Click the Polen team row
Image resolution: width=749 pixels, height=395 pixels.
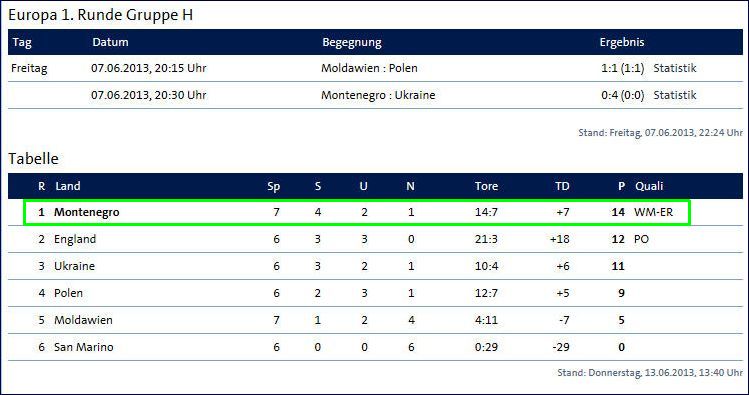tap(375, 293)
